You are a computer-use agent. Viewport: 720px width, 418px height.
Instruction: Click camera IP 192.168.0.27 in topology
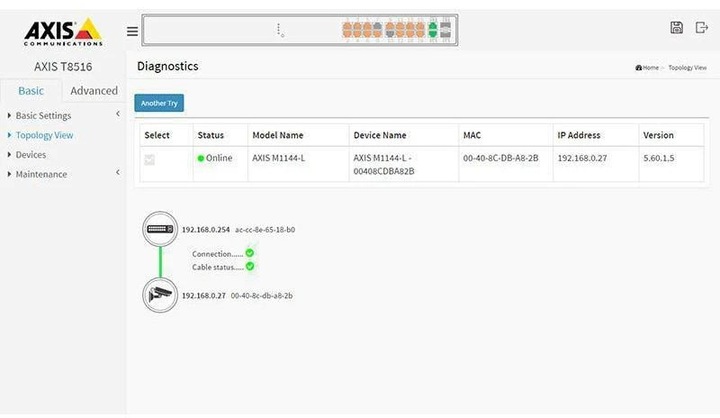point(204,295)
